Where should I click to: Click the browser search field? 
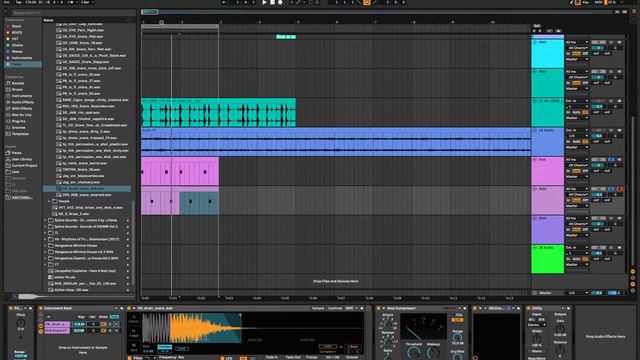[73, 13]
